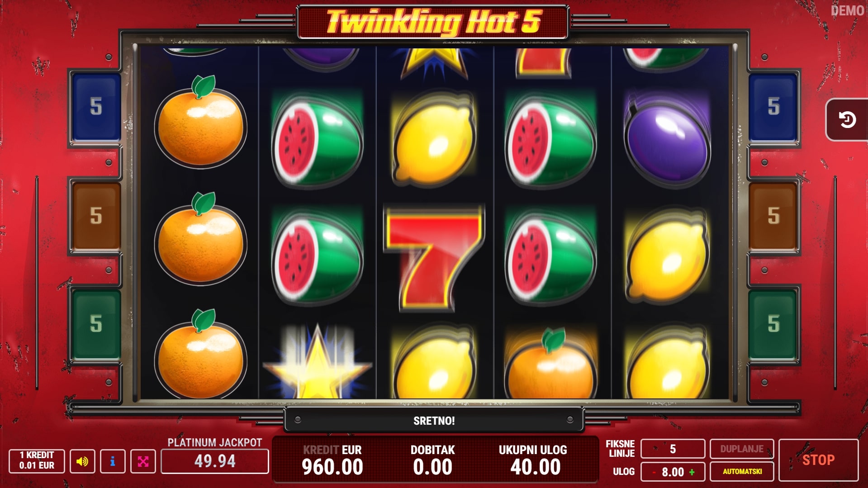Start autoplay with Automatski button
The image size is (868, 488).
click(x=742, y=471)
